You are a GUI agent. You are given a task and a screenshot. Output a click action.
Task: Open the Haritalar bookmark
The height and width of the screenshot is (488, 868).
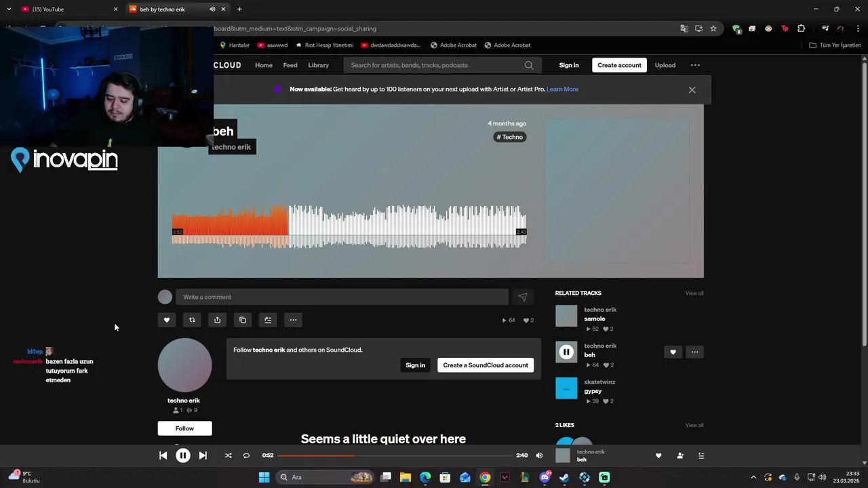pos(235,45)
